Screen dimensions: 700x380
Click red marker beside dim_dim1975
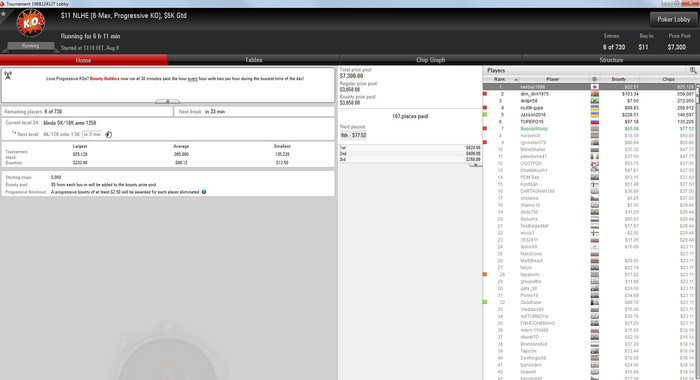point(485,94)
